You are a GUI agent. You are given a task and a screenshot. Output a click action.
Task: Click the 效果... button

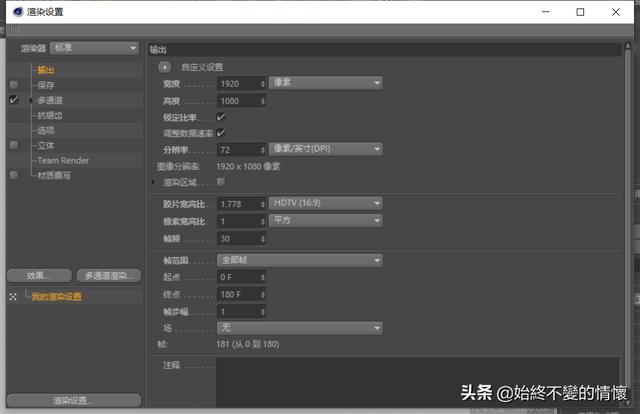(x=40, y=276)
